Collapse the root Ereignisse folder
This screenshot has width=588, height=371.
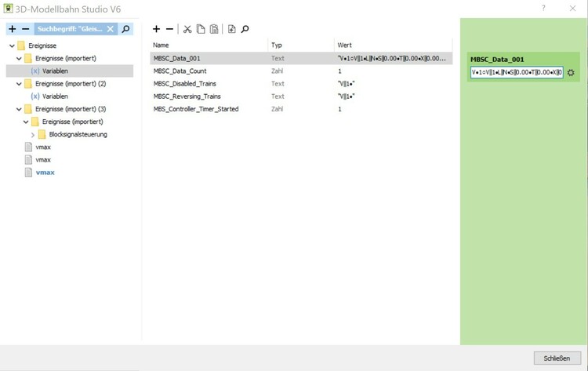[x=12, y=45]
